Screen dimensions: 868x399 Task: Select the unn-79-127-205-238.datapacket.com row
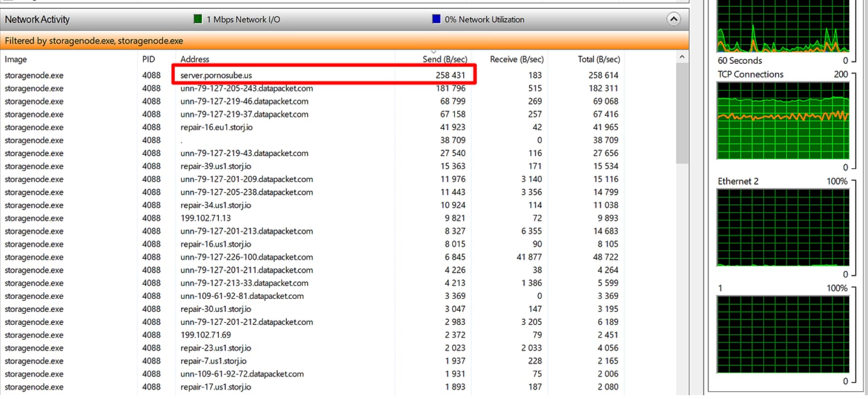pyautogui.click(x=313, y=192)
